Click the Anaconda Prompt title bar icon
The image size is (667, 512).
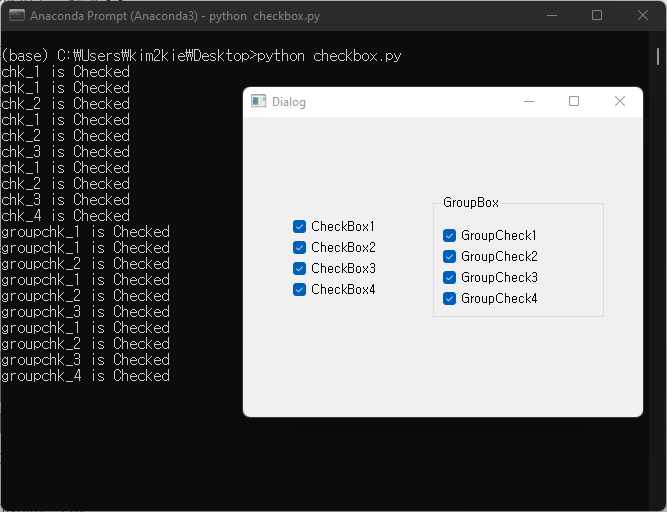click(17, 15)
